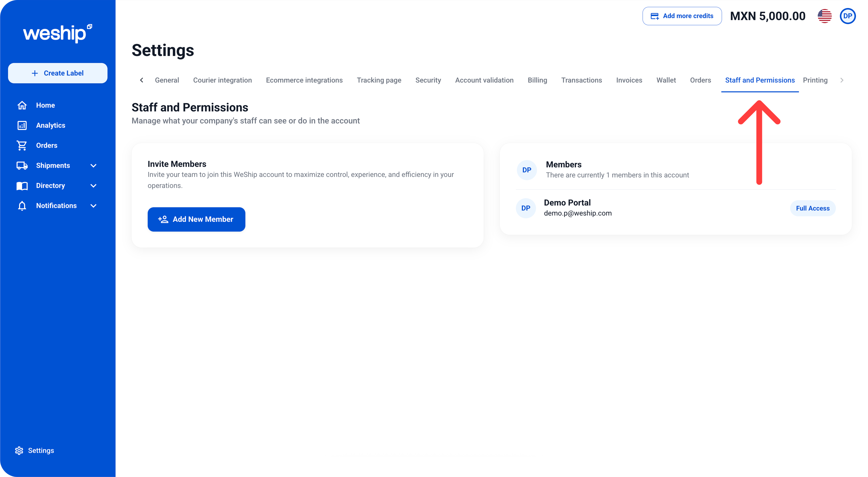Click the credit card icon in Add more credits

[654, 16]
